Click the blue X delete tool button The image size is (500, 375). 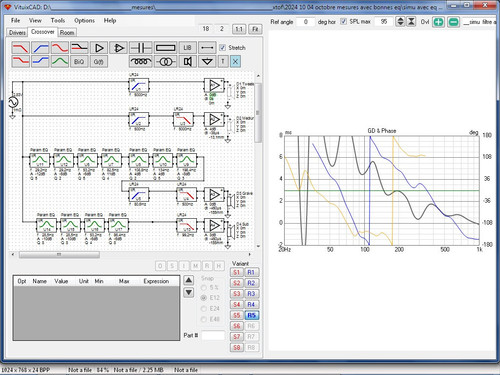click(x=235, y=62)
